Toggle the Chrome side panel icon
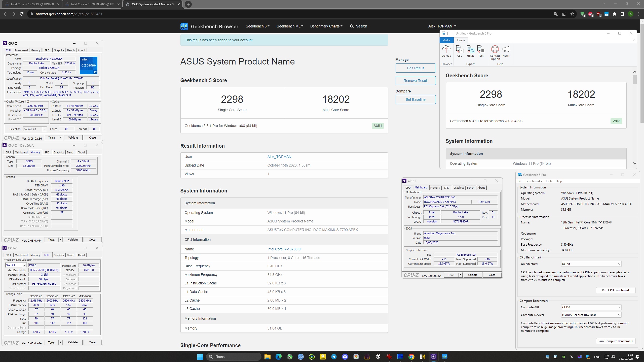Screen dimensions: 644x362 click(x=622, y=14)
